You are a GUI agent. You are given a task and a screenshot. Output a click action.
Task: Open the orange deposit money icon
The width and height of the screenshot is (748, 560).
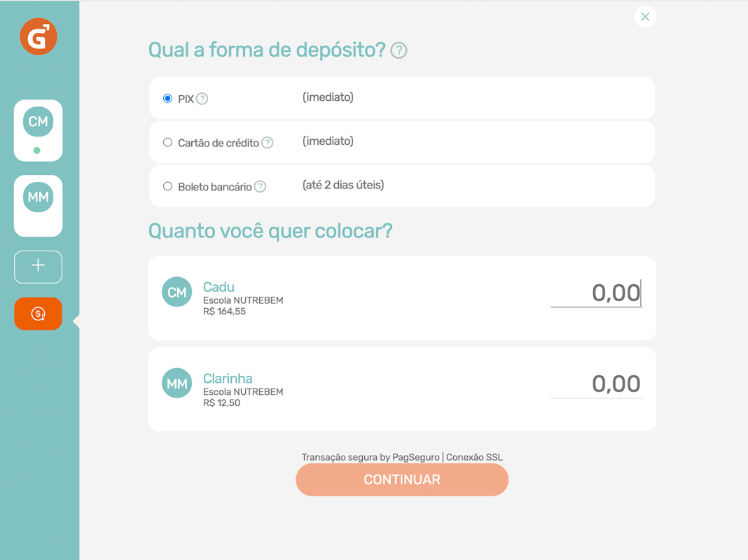tap(38, 314)
